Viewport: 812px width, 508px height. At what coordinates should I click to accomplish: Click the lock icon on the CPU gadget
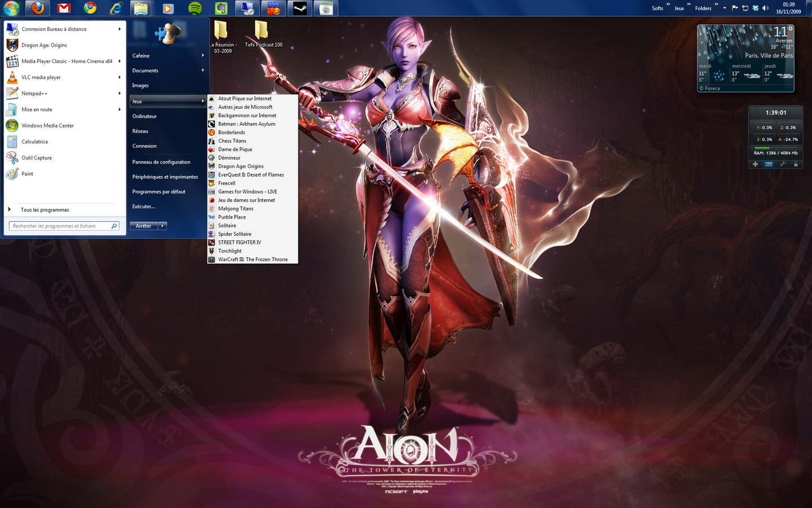796,164
